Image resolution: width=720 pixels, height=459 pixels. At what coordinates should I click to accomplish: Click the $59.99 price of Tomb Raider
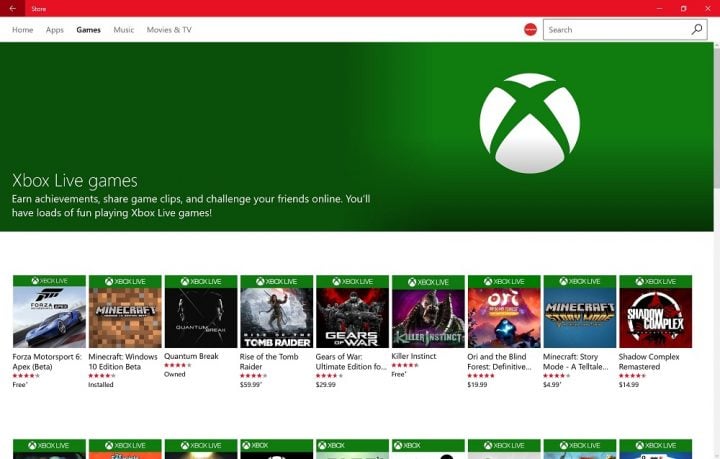pos(251,385)
